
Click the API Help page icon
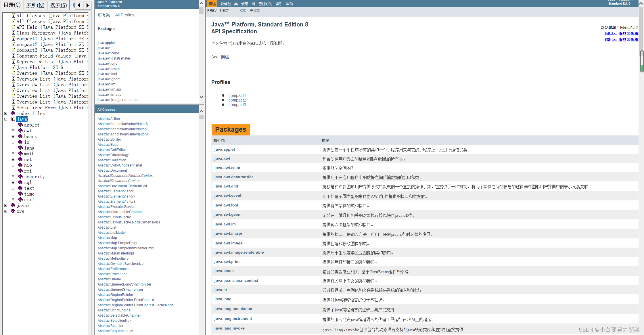point(14,27)
